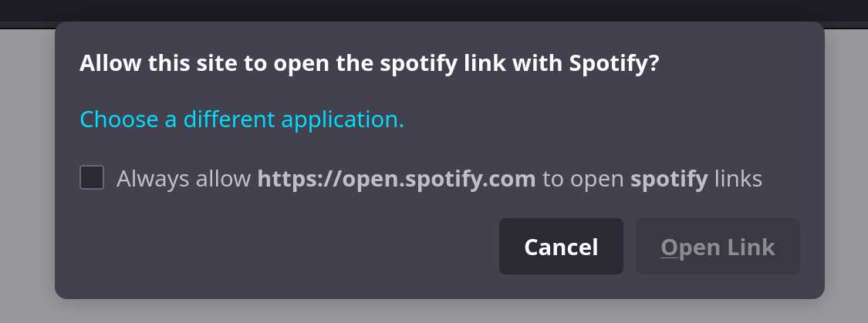Click the gray page area right of the dialog

click(846, 170)
